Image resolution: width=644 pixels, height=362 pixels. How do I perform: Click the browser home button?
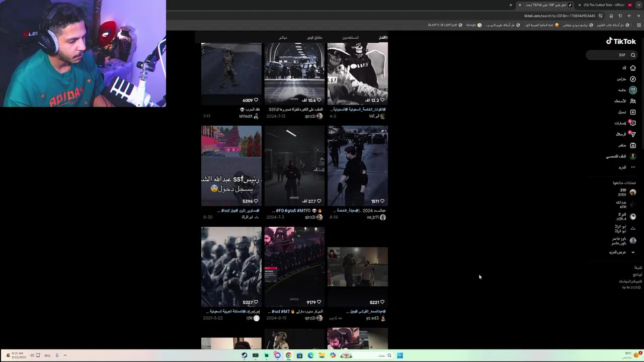click(x=611, y=16)
